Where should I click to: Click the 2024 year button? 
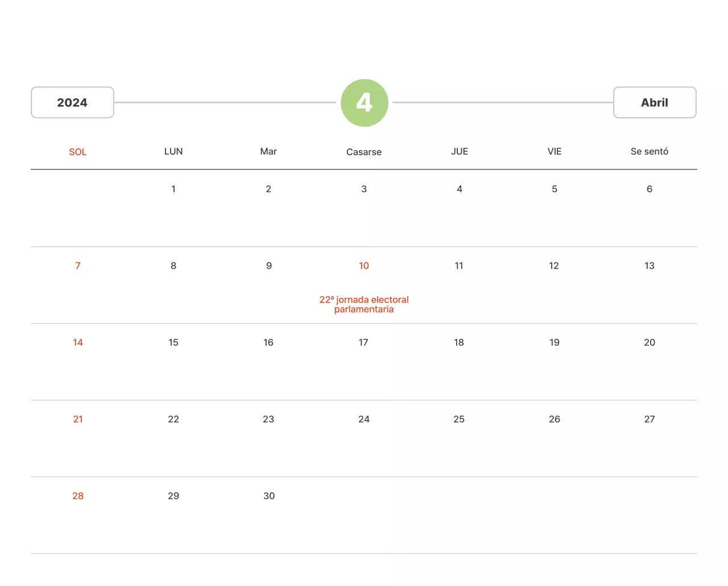point(72,102)
